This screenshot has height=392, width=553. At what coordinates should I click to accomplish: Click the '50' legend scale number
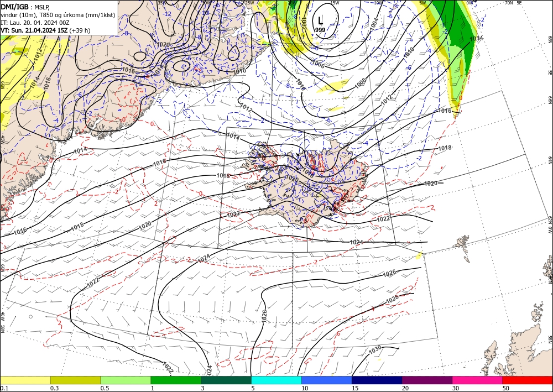(x=506, y=388)
